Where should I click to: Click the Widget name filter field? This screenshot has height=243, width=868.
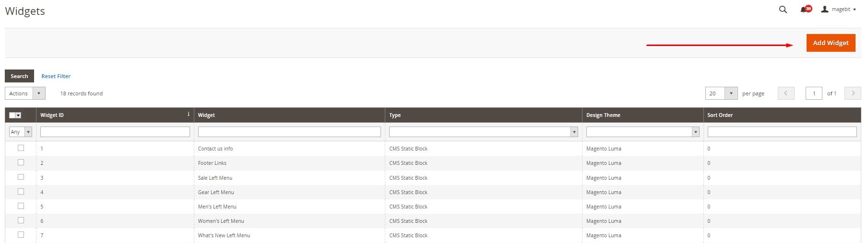[289, 132]
